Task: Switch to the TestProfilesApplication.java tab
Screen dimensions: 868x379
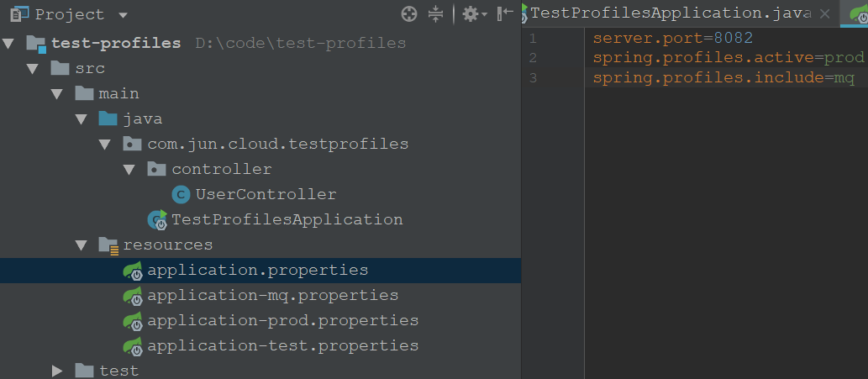Action: click(x=671, y=13)
